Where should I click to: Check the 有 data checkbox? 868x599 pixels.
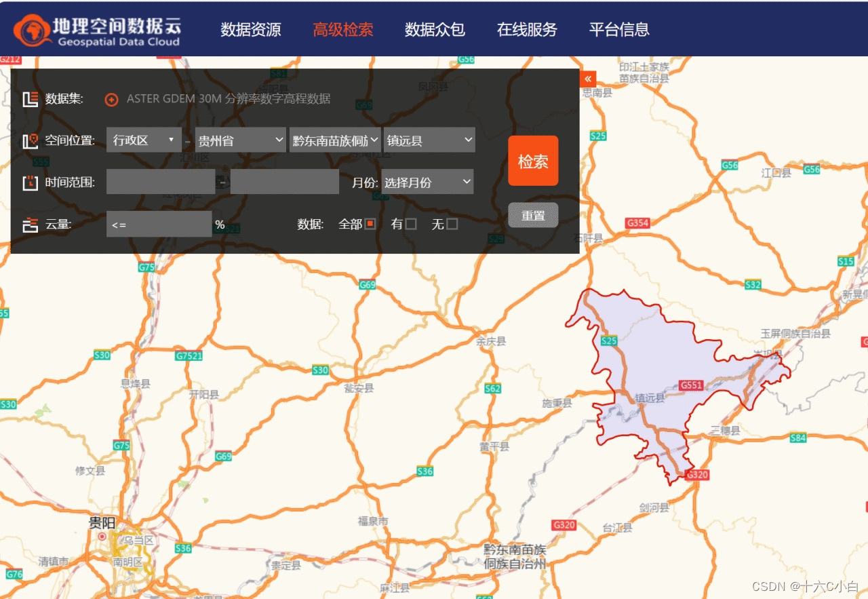click(411, 224)
